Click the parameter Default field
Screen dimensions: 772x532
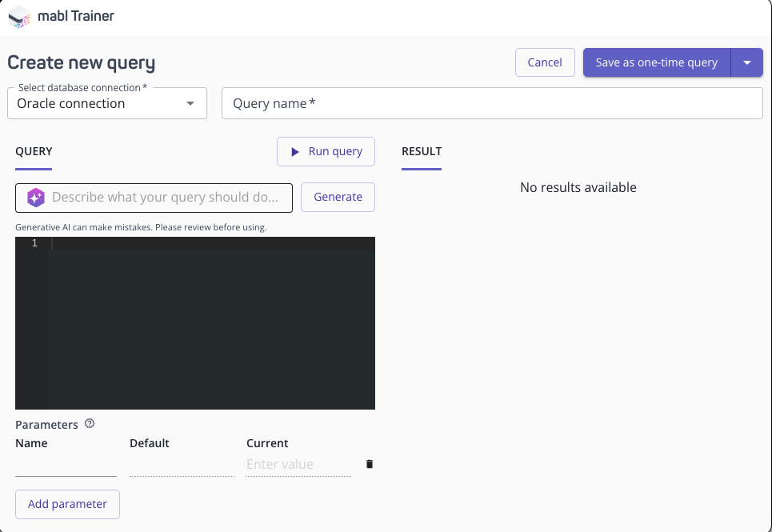(x=180, y=464)
